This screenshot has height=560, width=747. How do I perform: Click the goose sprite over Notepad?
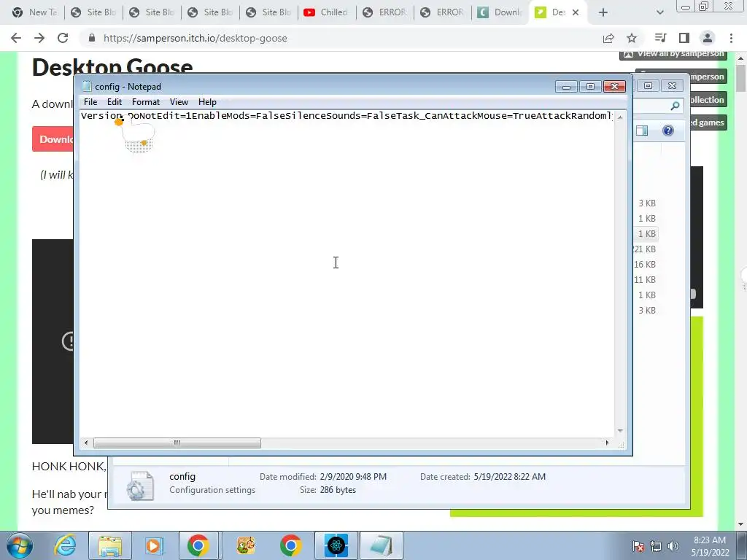(136, 135)
